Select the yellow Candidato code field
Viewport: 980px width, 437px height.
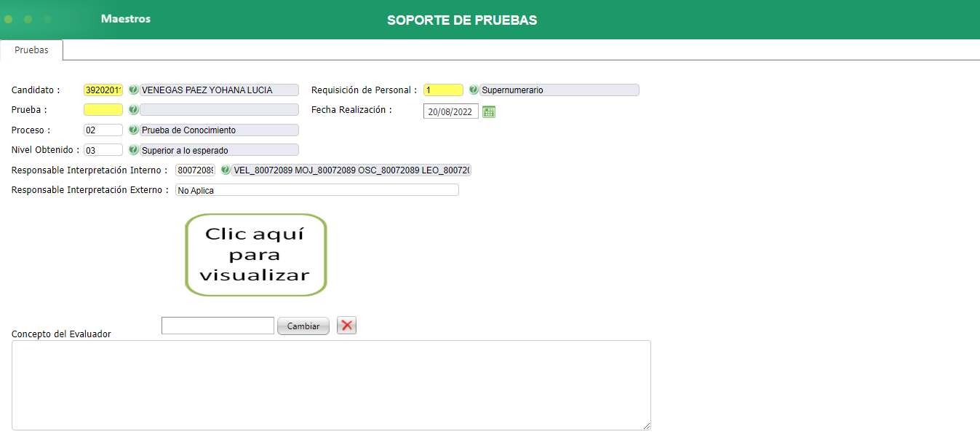[102, 89]
